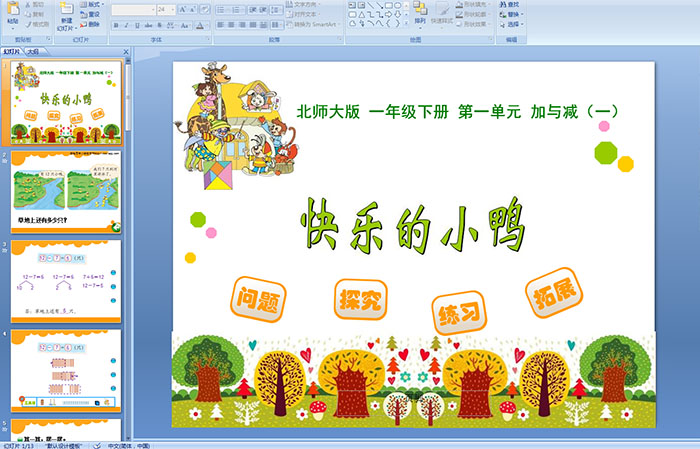Click Delete (删除) slide in ribbon
Image resolution: width=700 pixels, height=449 pixels.
(90, 24)
